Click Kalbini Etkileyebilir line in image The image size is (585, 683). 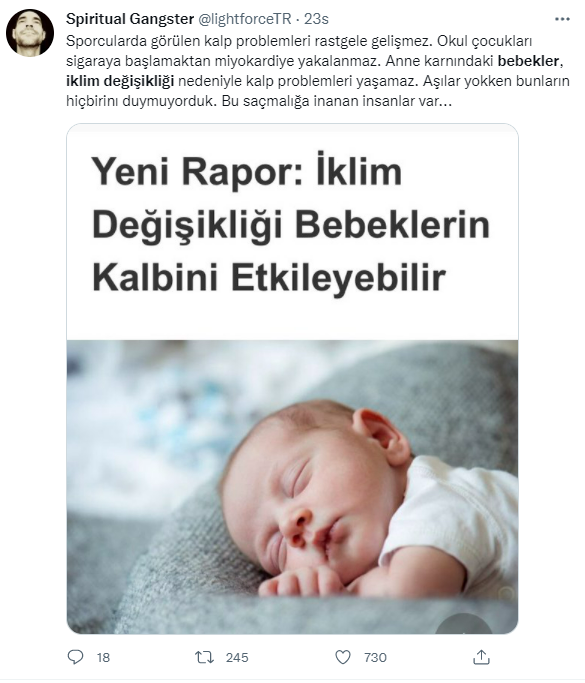pos(269,277)
